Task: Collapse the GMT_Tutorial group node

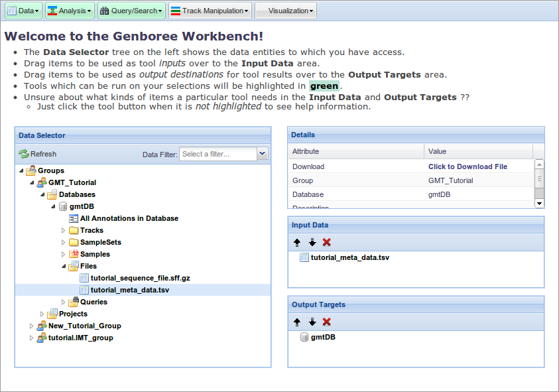Action: tap(32, 182)
